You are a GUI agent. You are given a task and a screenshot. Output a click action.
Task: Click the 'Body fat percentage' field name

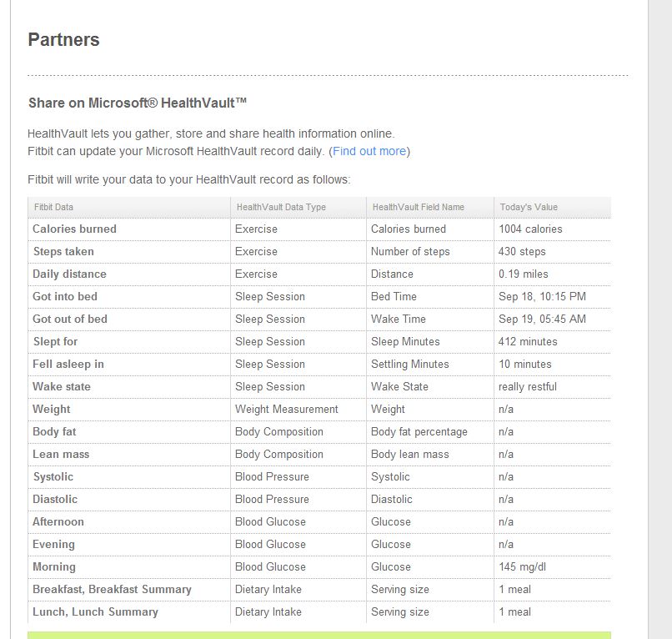click(419, 431)
